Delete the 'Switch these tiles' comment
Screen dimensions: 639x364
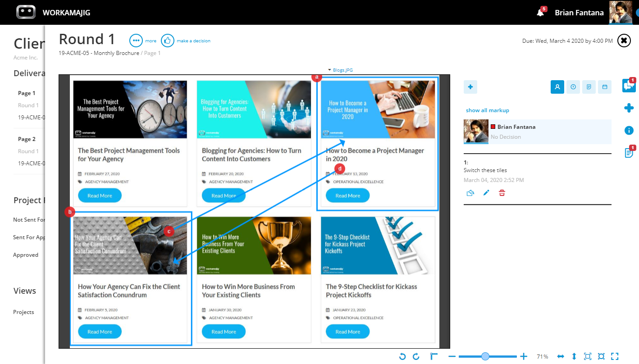(x=502, y=193)
